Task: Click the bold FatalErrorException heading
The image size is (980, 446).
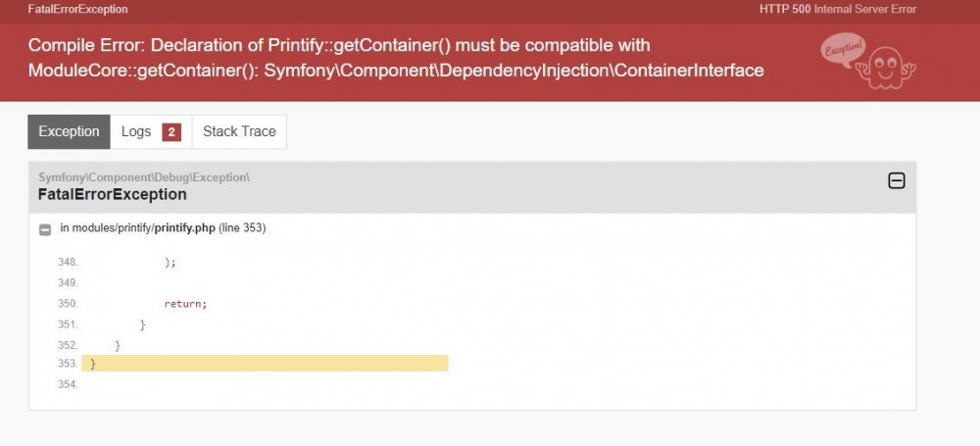Action: pyautogui.click(x=112, y=194)
